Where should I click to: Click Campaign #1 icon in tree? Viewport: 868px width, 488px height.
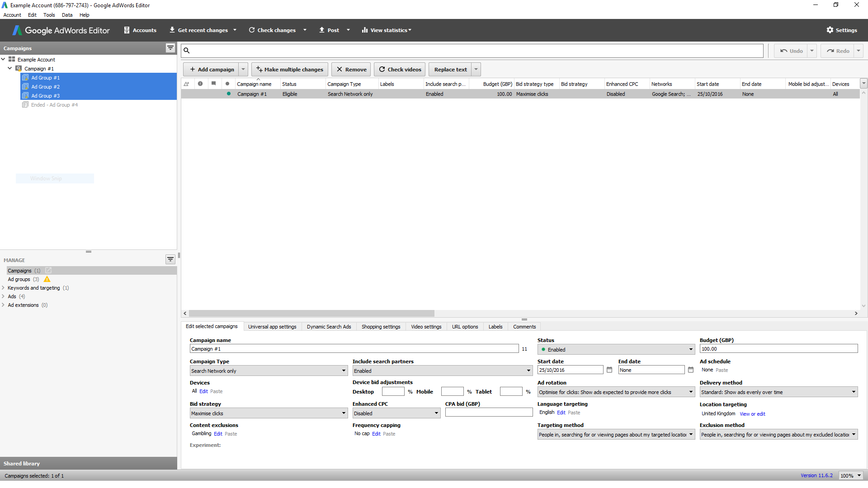[x=19, y=69]
